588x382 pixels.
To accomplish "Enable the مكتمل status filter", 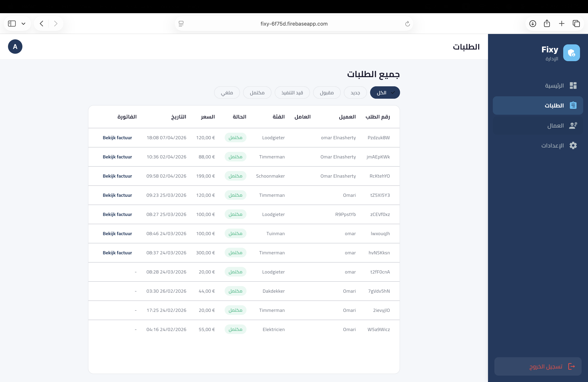I will 257,93.
